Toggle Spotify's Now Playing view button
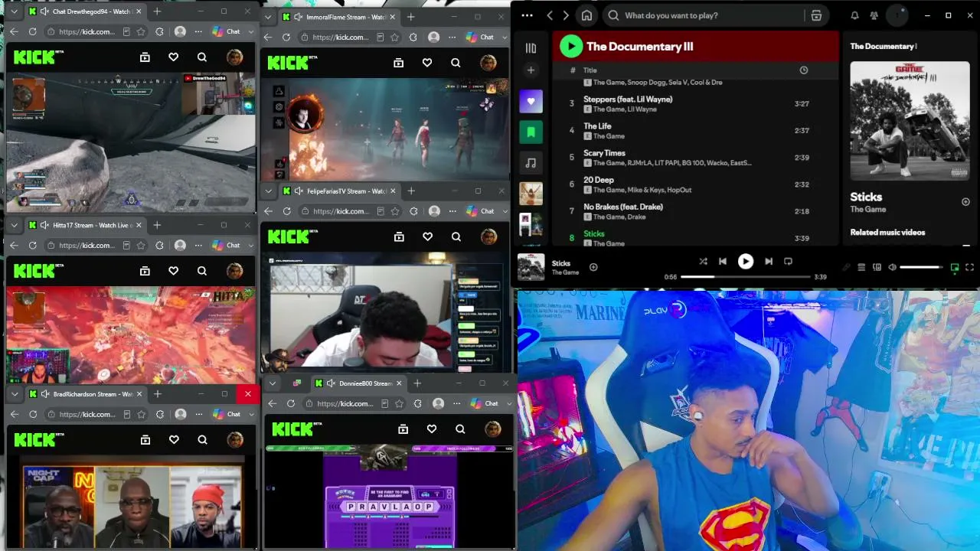980x551 pixels. 955,267
